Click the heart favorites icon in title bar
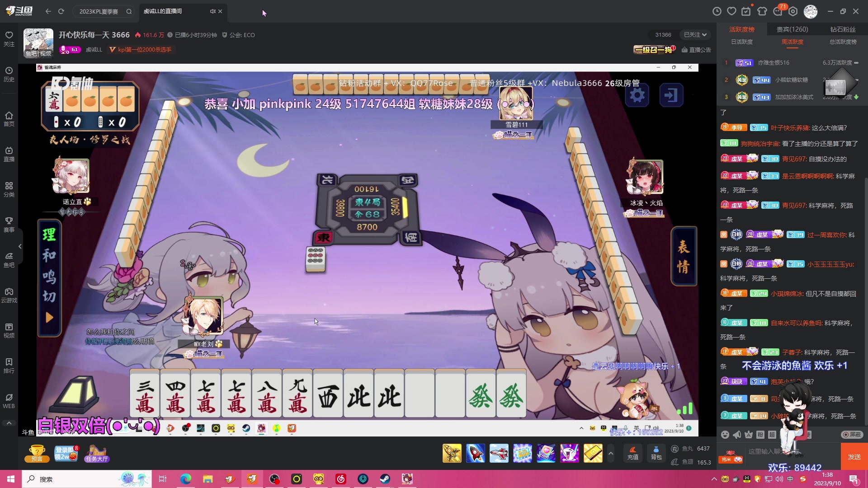Screen dimensions: 868x488 (x=732, y=11)
